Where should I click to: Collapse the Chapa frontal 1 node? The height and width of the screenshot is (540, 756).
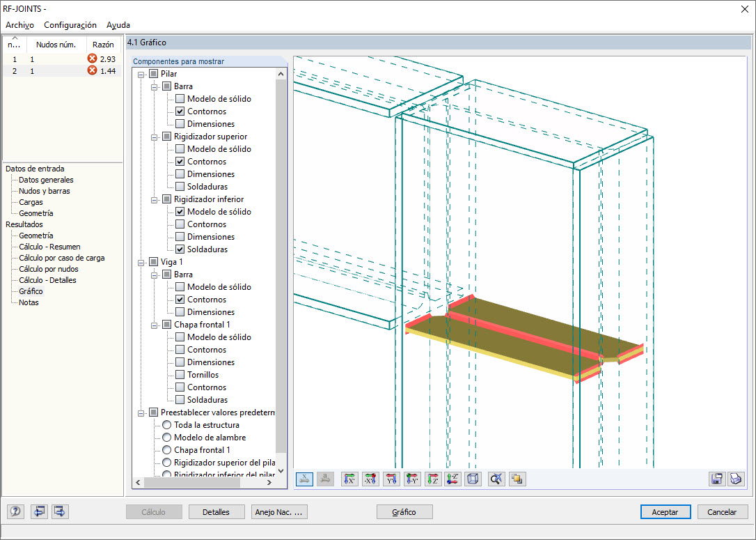pyautogui.click(x=155, y=325)
